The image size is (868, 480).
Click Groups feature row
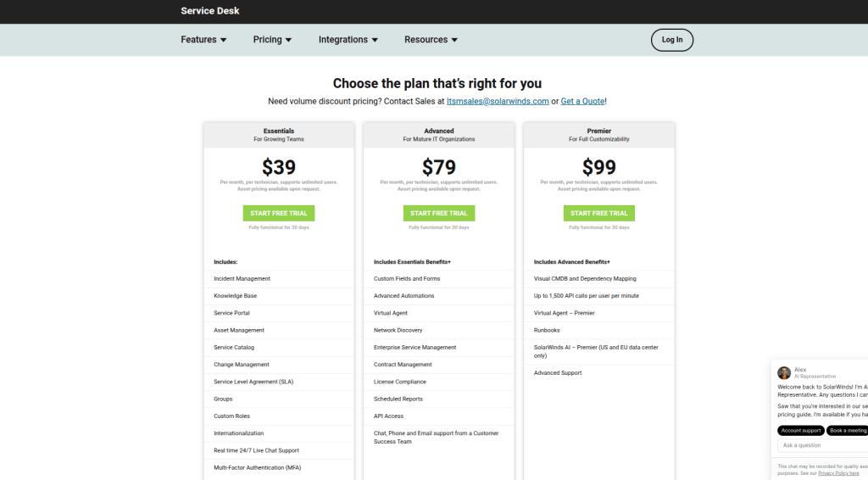[x=278, y=399]
